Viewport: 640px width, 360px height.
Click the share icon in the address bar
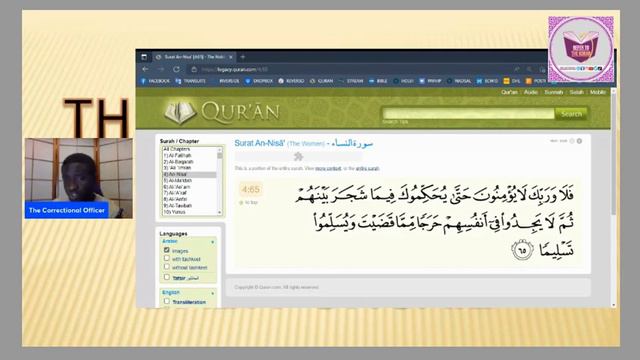[517, 69]
